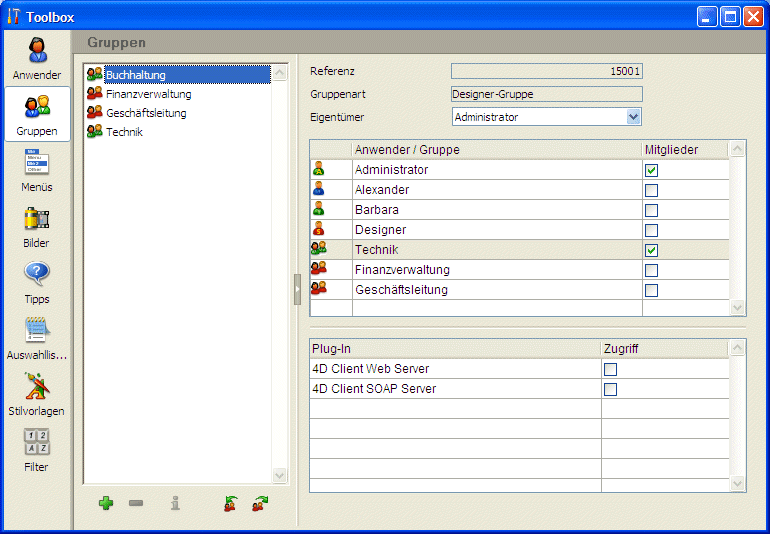Select Geschäftsleitung group in list
Screen dimensions: 770x534
tap(146, 113)
